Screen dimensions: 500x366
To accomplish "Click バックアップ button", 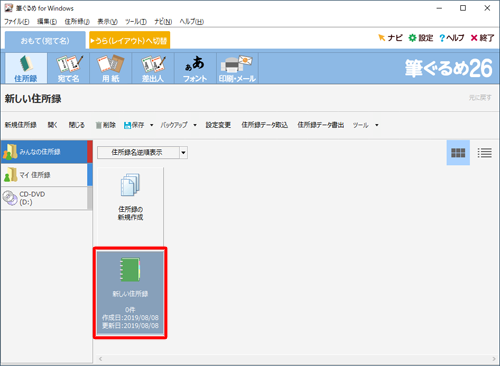I will tap(174, 125).
